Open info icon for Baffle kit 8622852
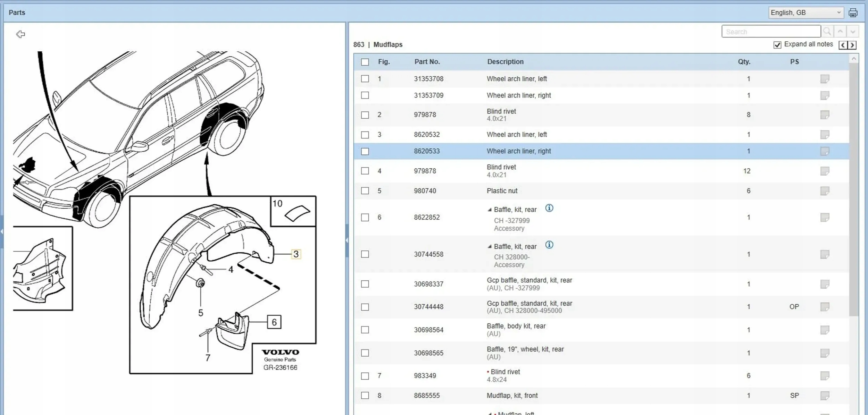Viewport: 868px width, 415px height. (x=549, y=208)
